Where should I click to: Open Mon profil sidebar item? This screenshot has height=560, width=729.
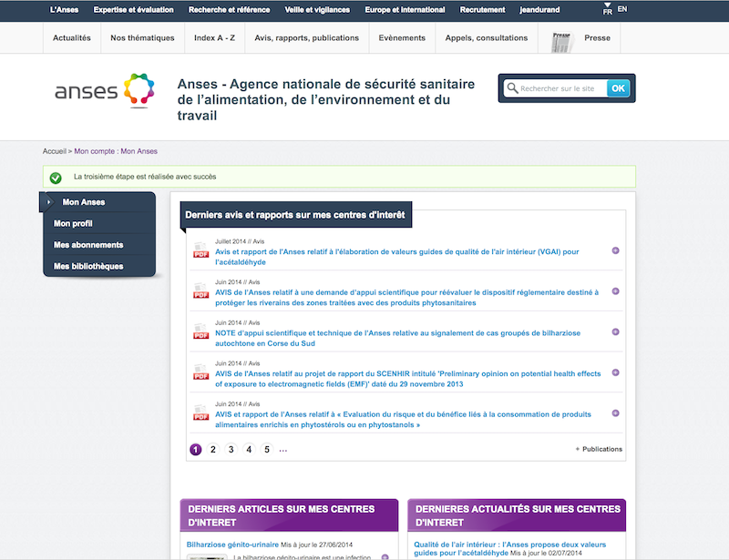click(x=73, y=223)
